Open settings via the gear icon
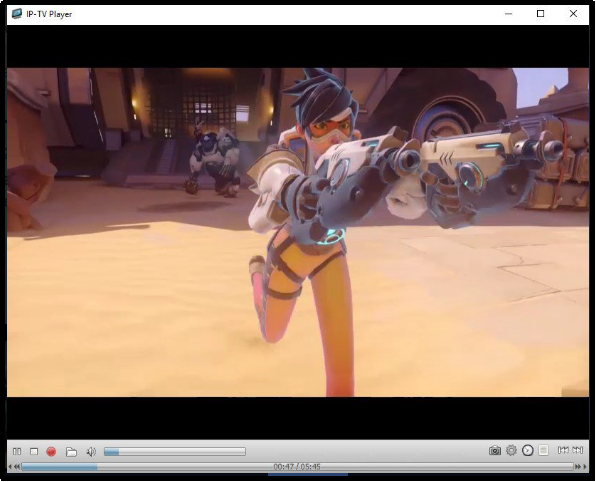Screen dimensions: 596x482 [511, 450]
